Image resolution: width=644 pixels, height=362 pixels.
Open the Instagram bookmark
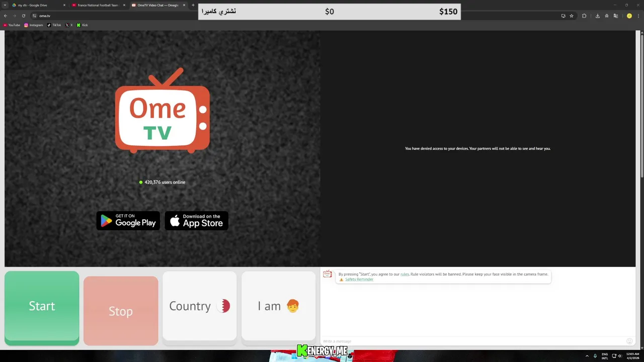[34, 25]
